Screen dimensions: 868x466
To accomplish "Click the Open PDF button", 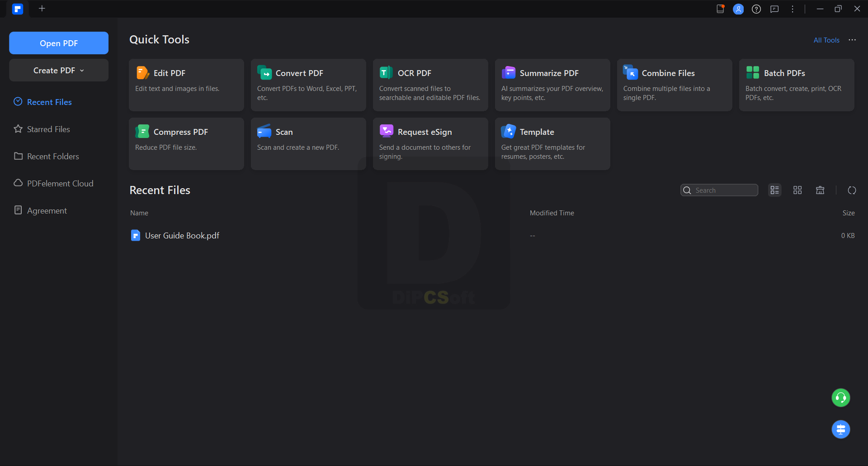I will (59, 43).
